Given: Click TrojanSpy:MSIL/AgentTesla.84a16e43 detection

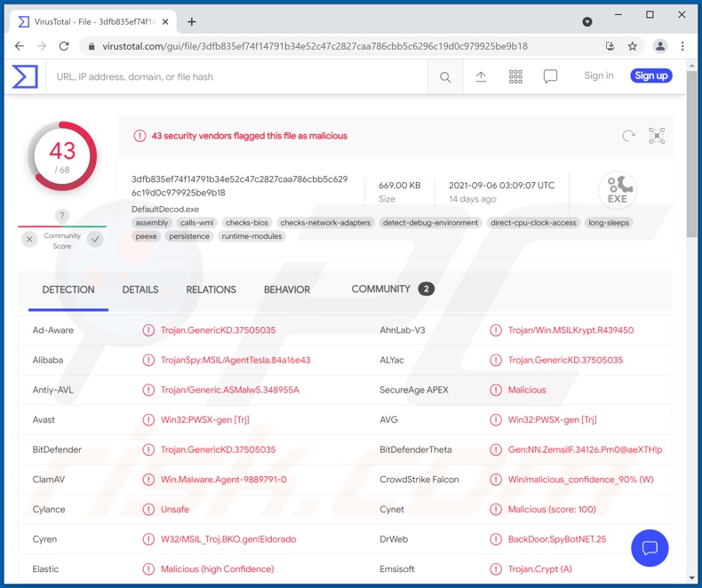Looking at the screenshot, I should (x=235, y=361).
